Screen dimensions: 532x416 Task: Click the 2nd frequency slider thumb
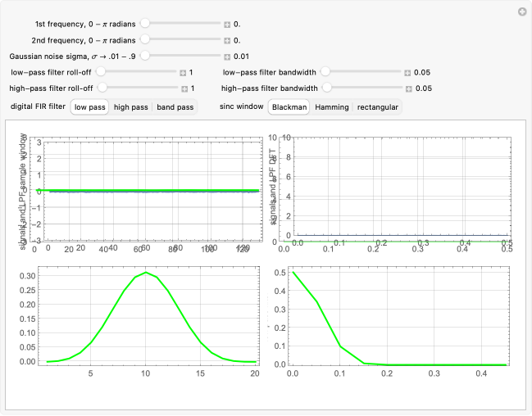(145, 40)
